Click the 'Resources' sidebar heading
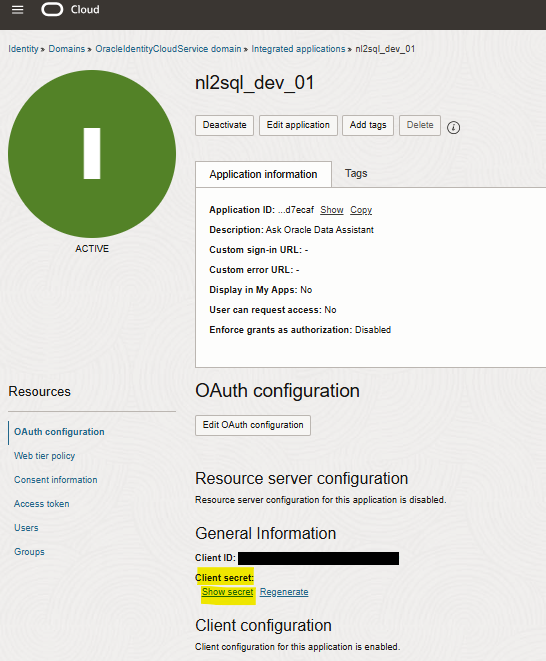Screen dimensions: 546x661 (x=40, y=392)
